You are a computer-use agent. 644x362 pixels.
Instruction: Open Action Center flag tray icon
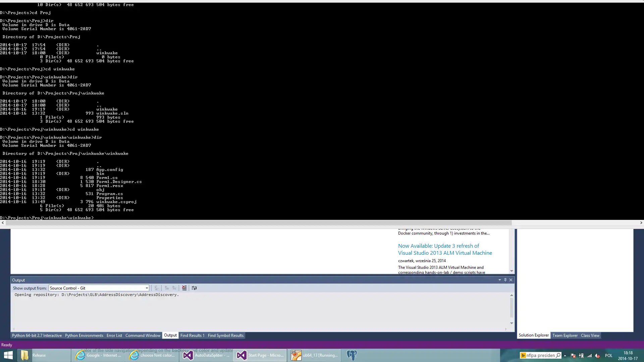tap(573, 356)
